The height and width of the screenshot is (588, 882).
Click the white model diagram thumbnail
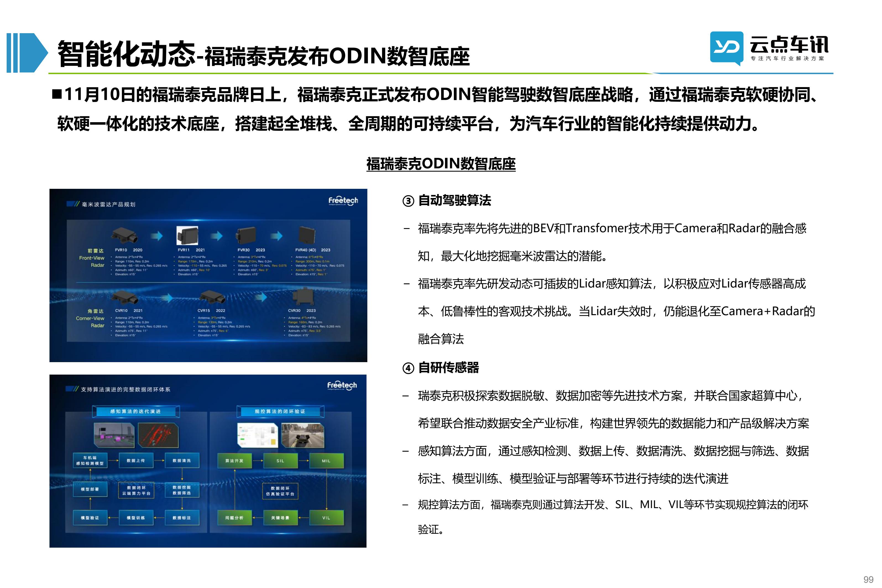[258, 435]
